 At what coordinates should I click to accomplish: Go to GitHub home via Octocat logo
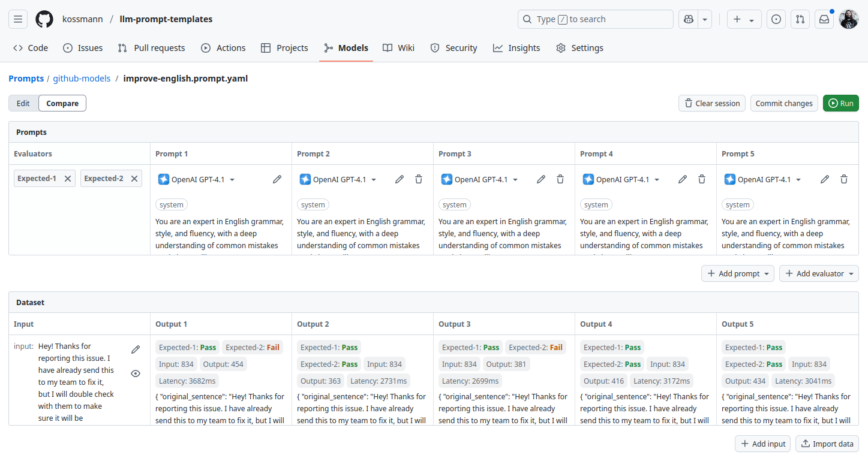pos(44,19)
